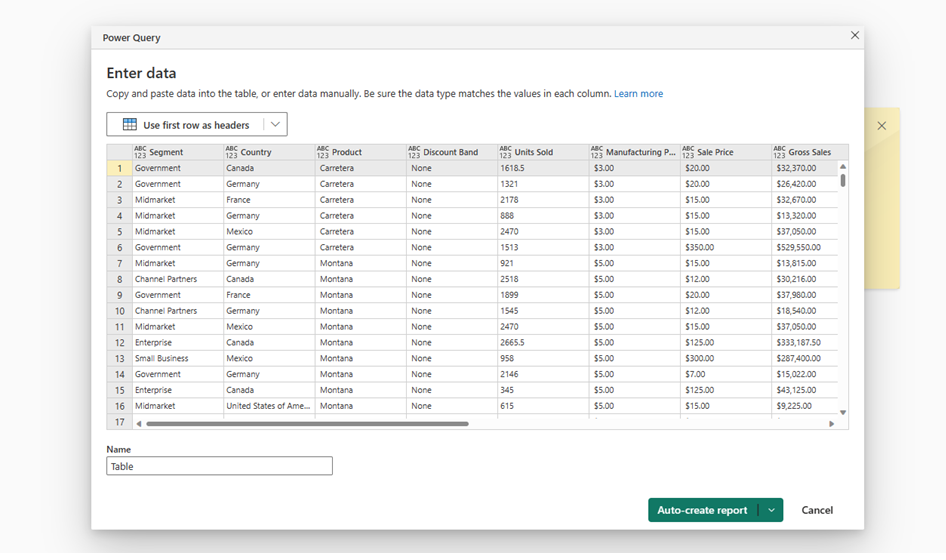Close the yellow notification panel behind dialog
The width and height of the screenshot is (946, 560).
click(881, 126)
